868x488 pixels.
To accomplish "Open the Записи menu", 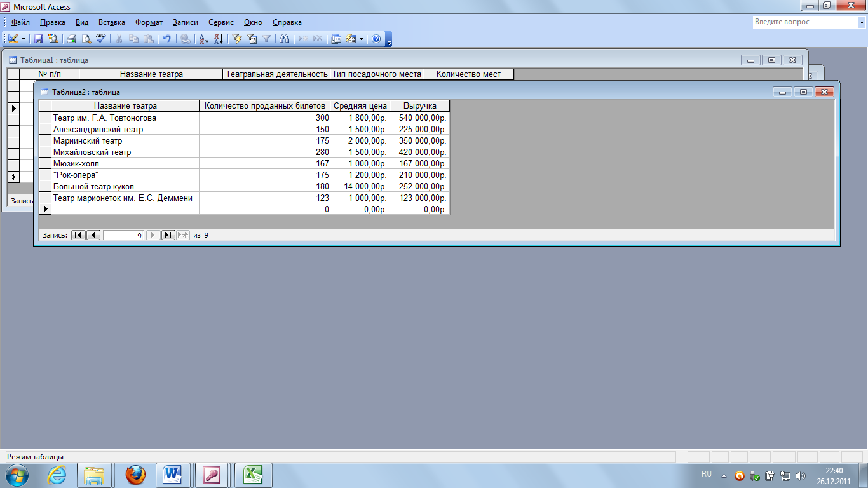I will pyautogui.click(x=186, y=22).
